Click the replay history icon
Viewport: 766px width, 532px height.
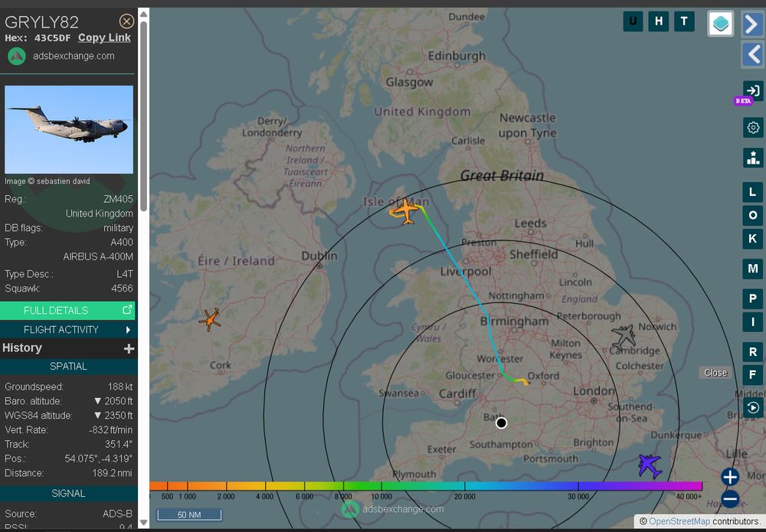pos(753,407)
